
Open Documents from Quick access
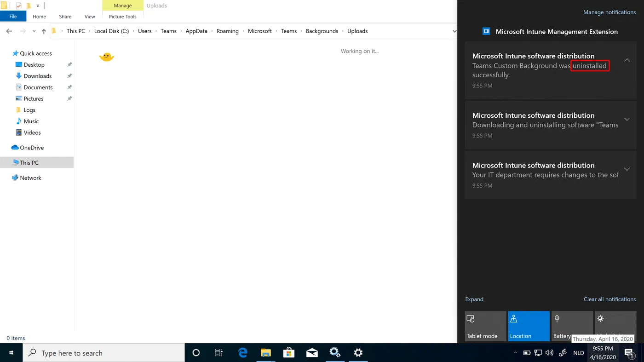click(x=38, y=87)
